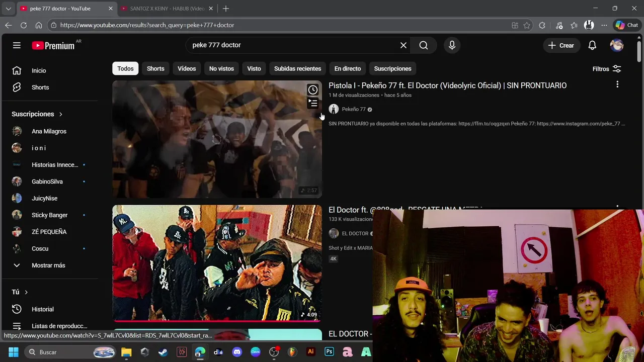644x362 pixels.
Task: Select the No vistos filter chip
Action: [221, 68]
